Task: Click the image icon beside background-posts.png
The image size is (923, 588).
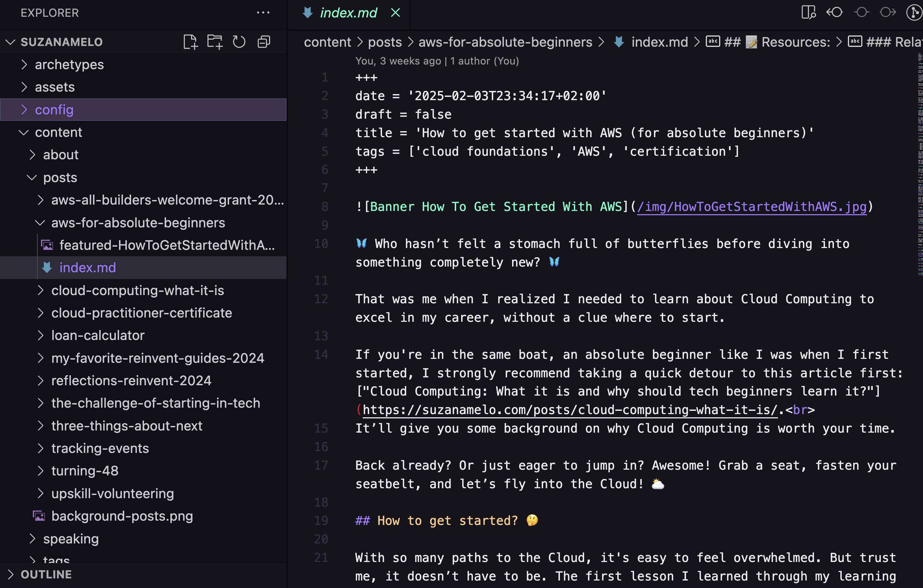Action: coord(40,516)
